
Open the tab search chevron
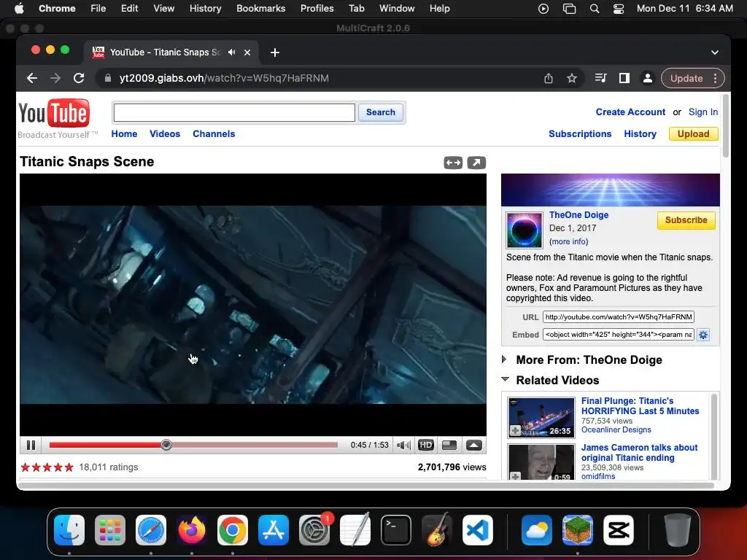pos(715,52)
